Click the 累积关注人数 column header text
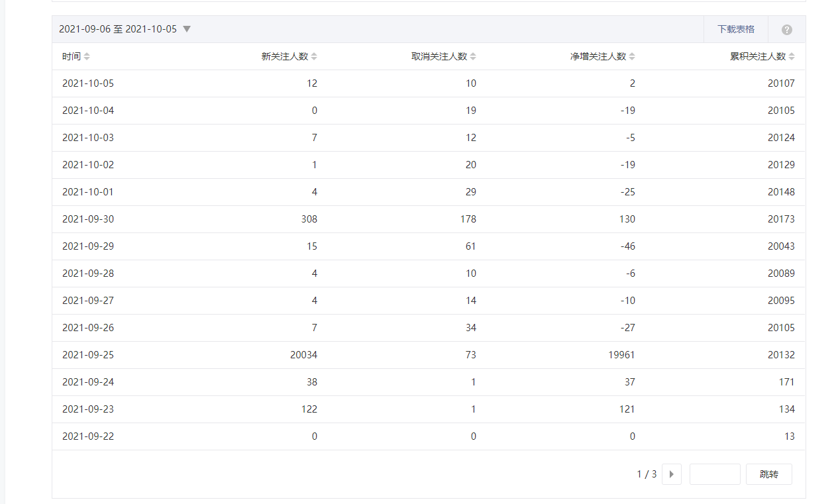 (x=758, y=57)
